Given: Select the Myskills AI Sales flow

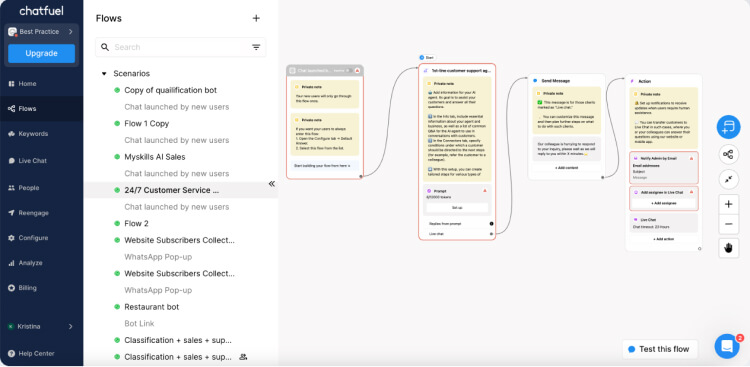Looking at the screenshot, I should point(154,157).
